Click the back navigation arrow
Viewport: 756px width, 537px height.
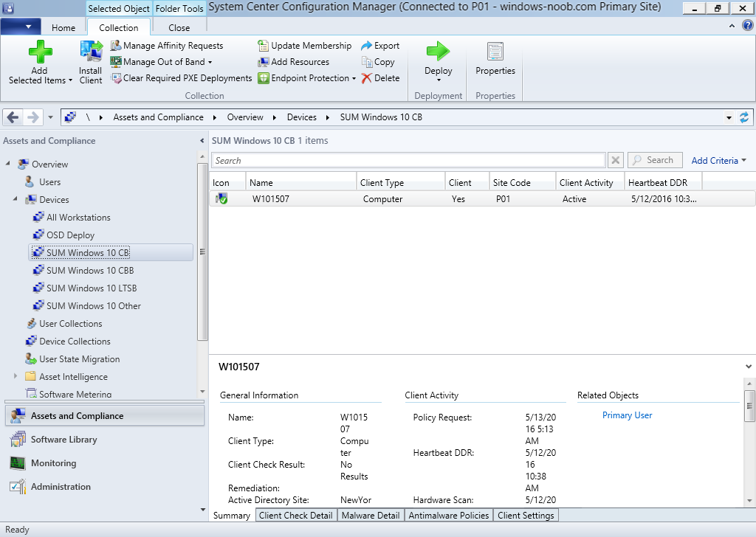(x=13, y=117)
